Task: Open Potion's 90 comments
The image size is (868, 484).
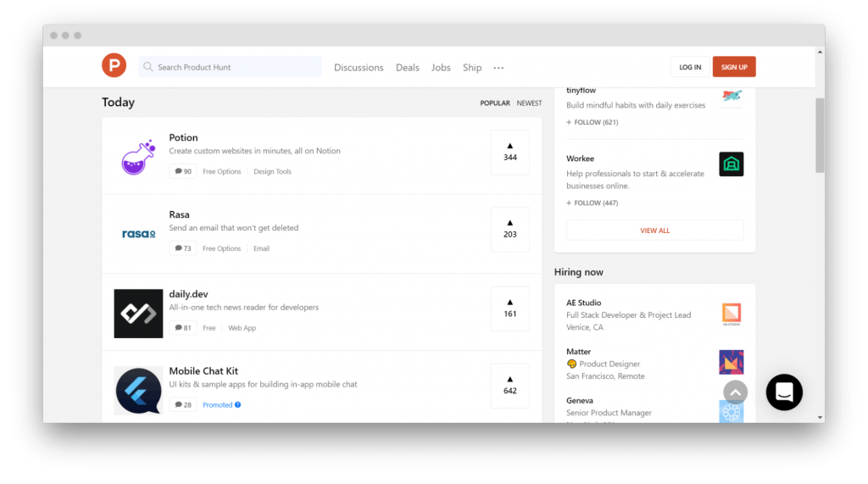Action: pos(183,172)
